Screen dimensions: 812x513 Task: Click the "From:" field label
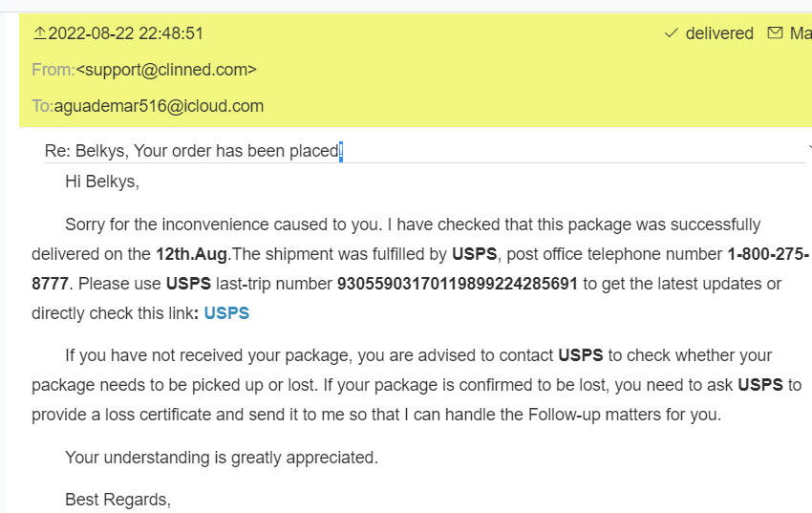[53, 70]
